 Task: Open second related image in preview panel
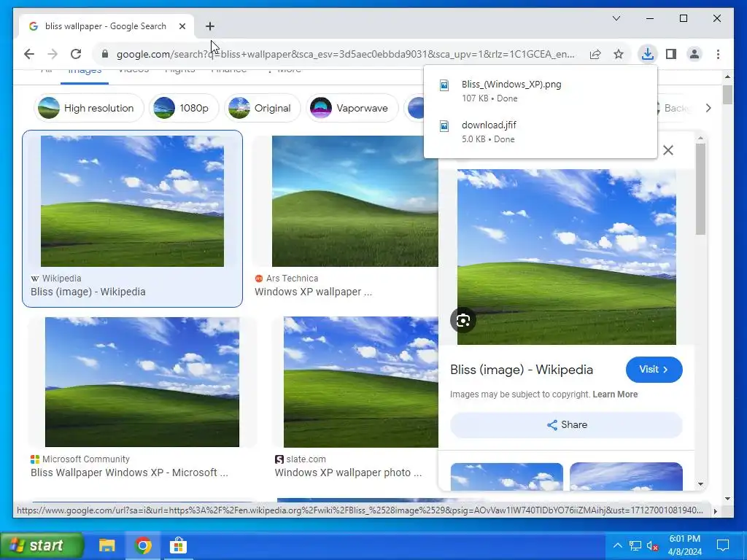click(626, 476)
